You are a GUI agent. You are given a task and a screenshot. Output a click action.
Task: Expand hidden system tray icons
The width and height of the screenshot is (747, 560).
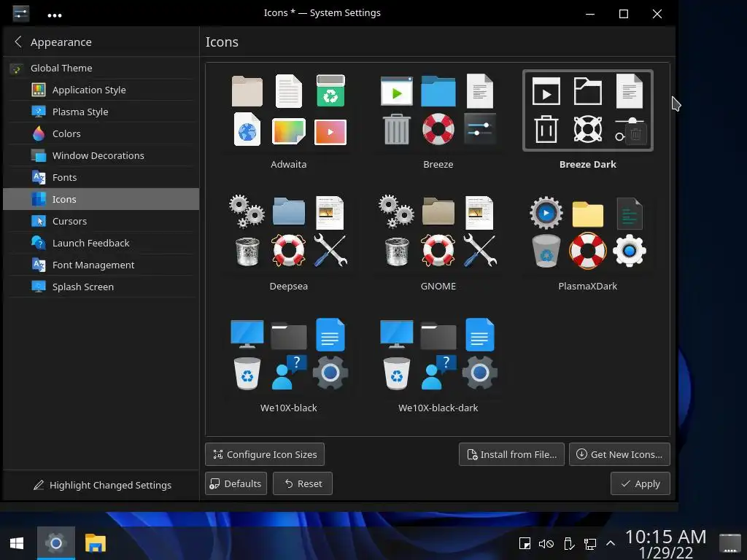click(611, 543)
